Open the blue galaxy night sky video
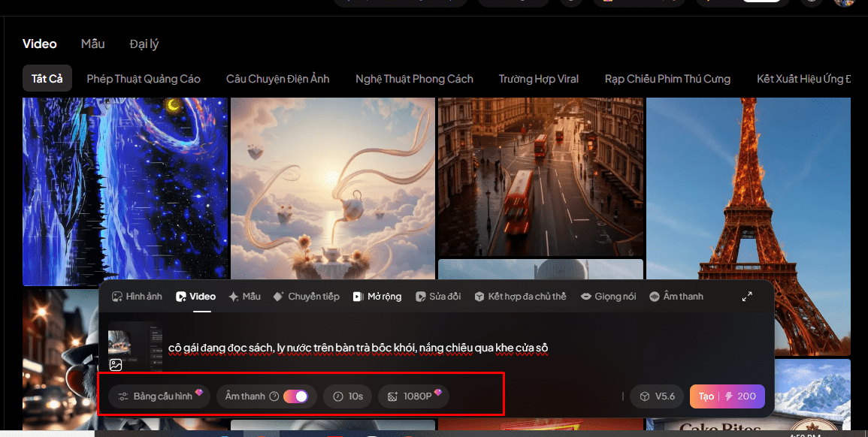 pyautogui.click(x=125, y=191)
